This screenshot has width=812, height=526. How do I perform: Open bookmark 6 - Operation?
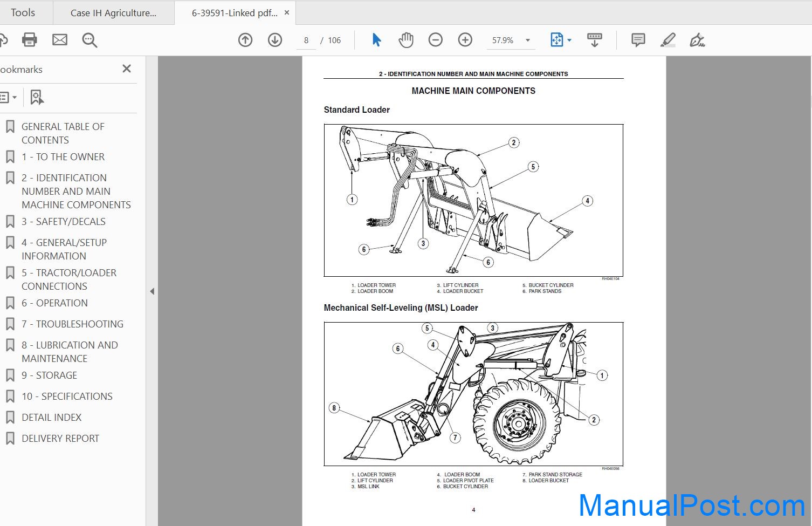click(54, 303)
